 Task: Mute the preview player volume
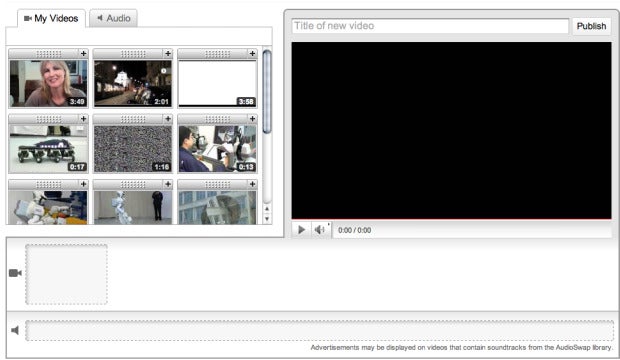point(319,229)
